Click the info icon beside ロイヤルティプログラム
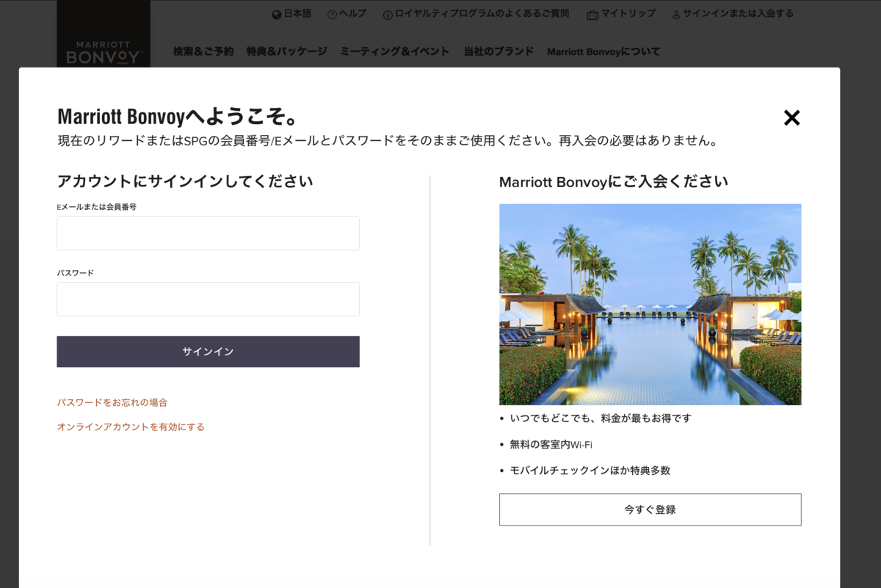Image resolution: width=881 pixels, height=588 pixels. (x=388, y=15)
